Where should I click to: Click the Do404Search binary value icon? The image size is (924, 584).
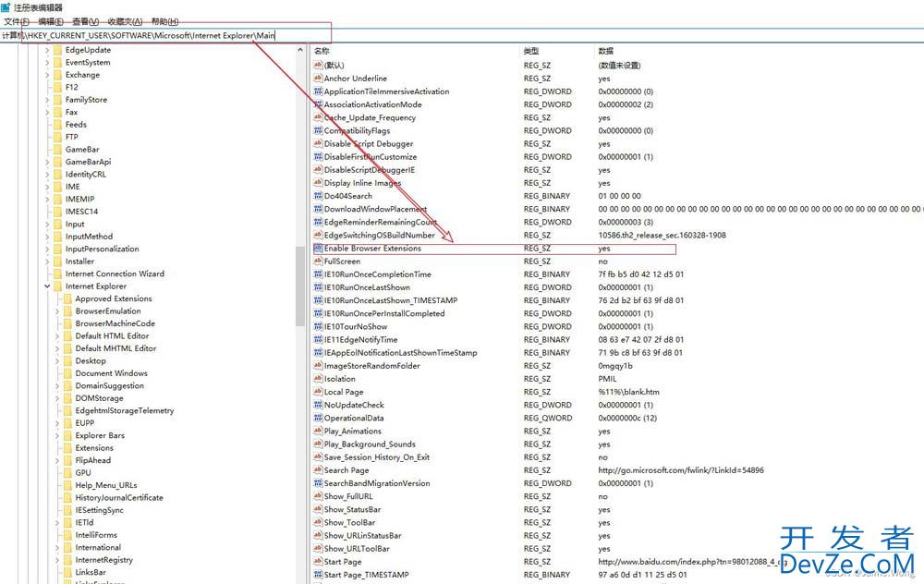[x=318, y=196]
